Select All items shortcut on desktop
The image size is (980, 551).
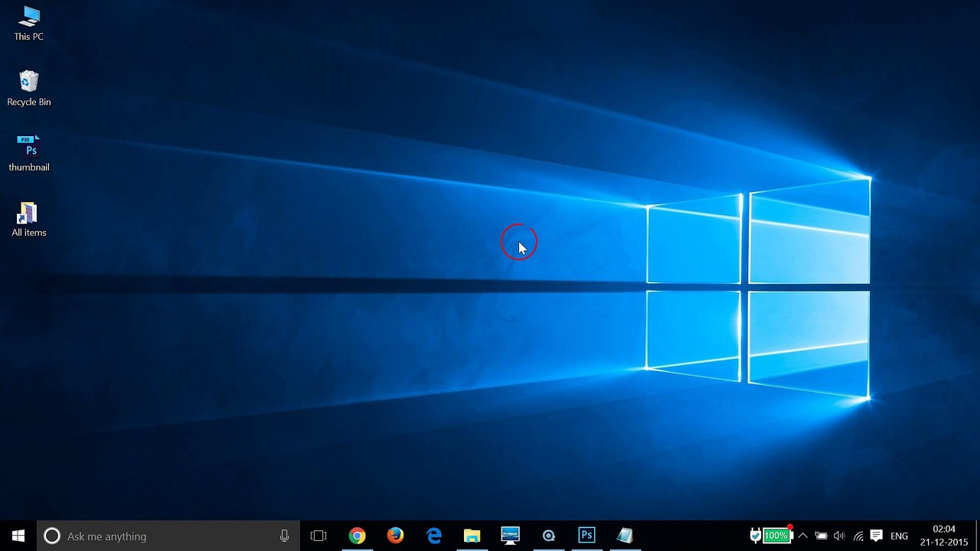coord(28,219)
